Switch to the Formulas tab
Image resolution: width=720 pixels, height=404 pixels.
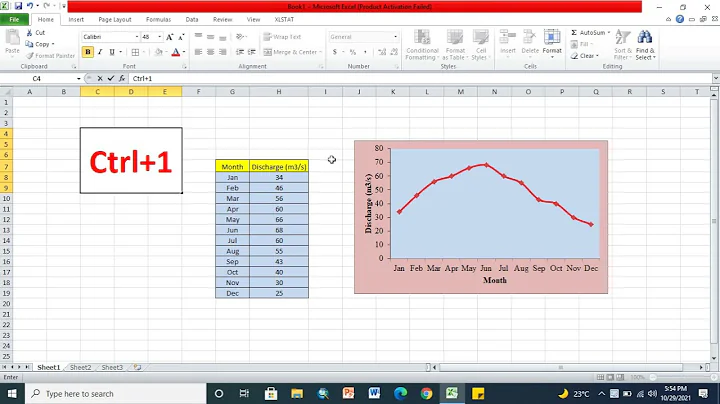coord(158,19)
